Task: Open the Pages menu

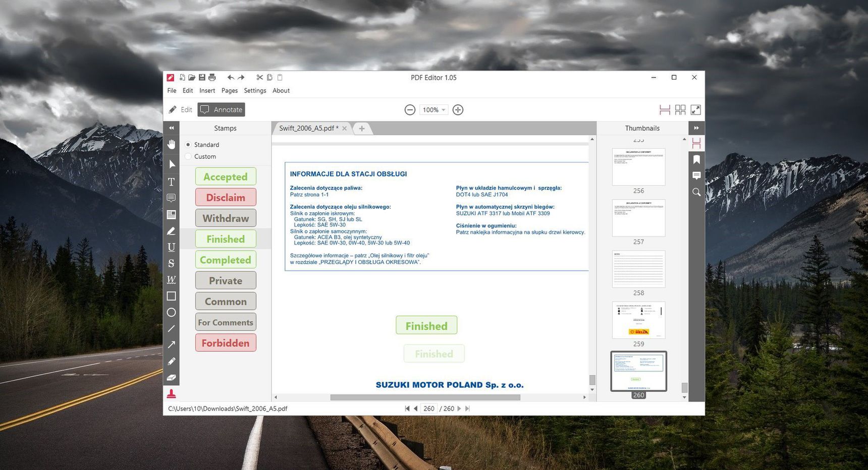Action: 230,91
